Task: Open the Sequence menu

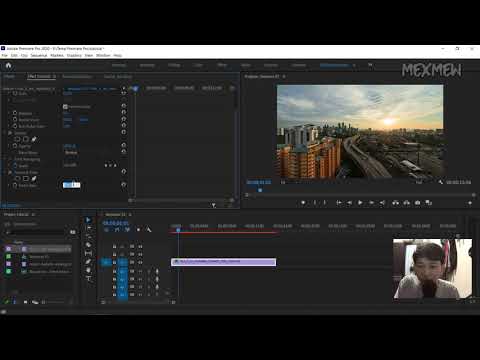Action: pos(39,55)
